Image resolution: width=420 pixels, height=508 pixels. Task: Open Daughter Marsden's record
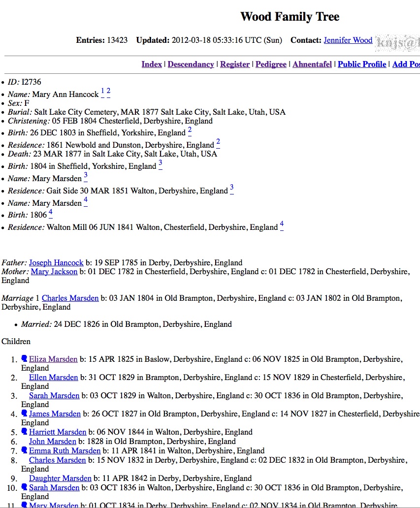(x=60, y=478)
